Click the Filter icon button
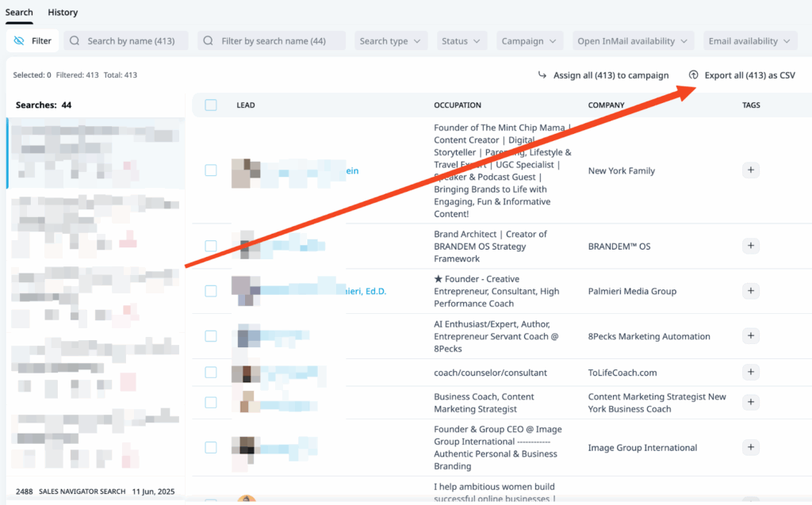 click(x=33, y=41)
